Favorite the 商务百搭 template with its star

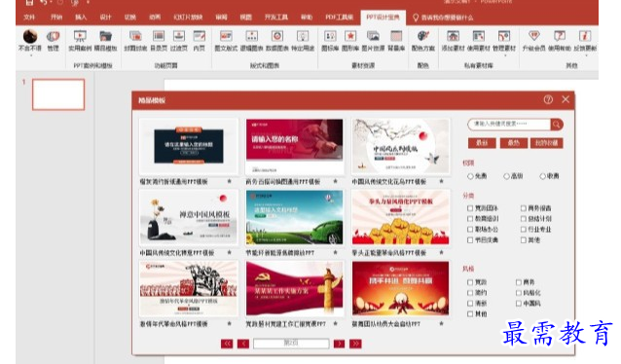tap(336, 181)
